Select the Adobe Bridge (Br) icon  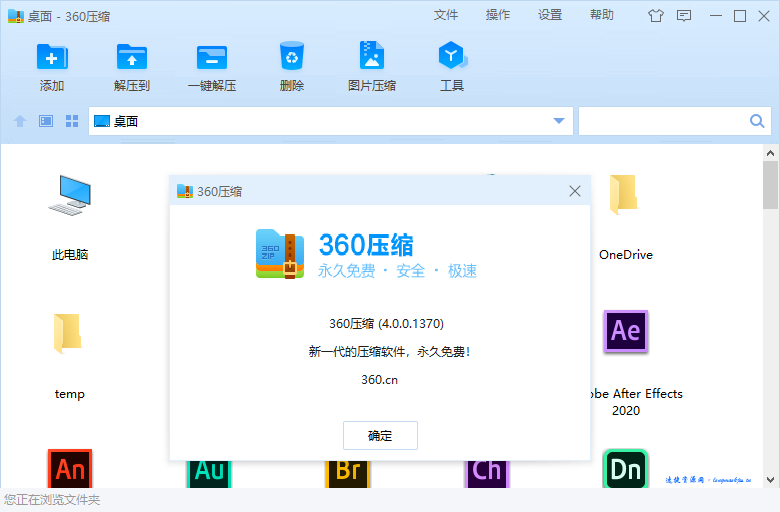point(348,474)
